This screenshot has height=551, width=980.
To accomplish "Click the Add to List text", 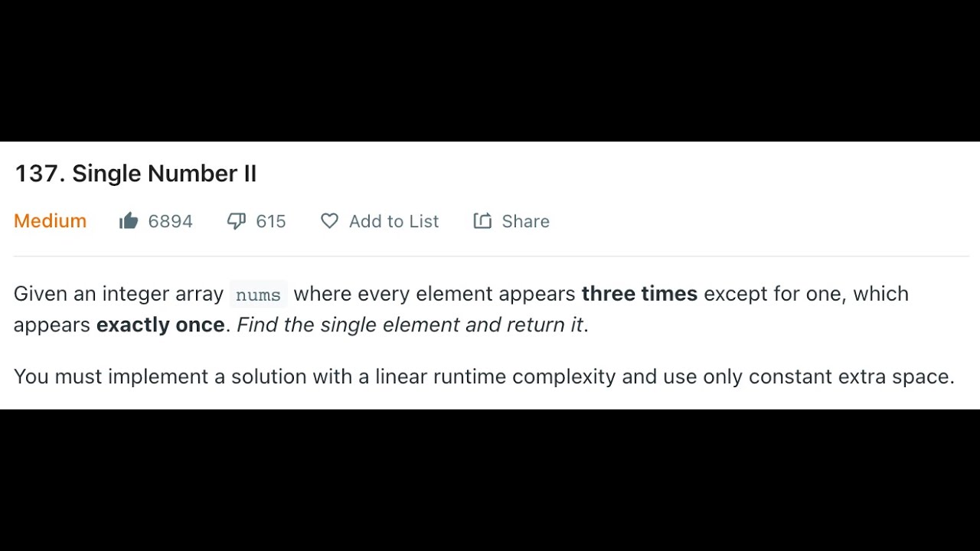I will (x=394, y=221).
